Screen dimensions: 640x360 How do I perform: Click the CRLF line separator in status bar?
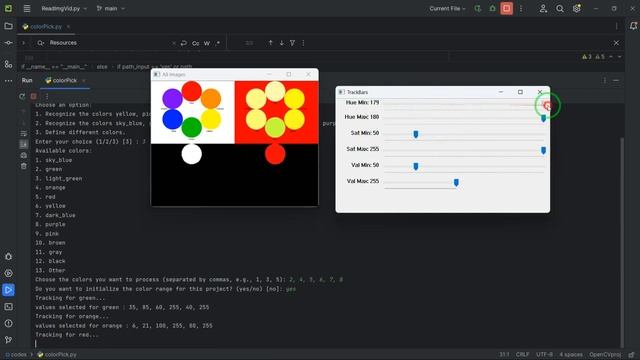[522, 354]
